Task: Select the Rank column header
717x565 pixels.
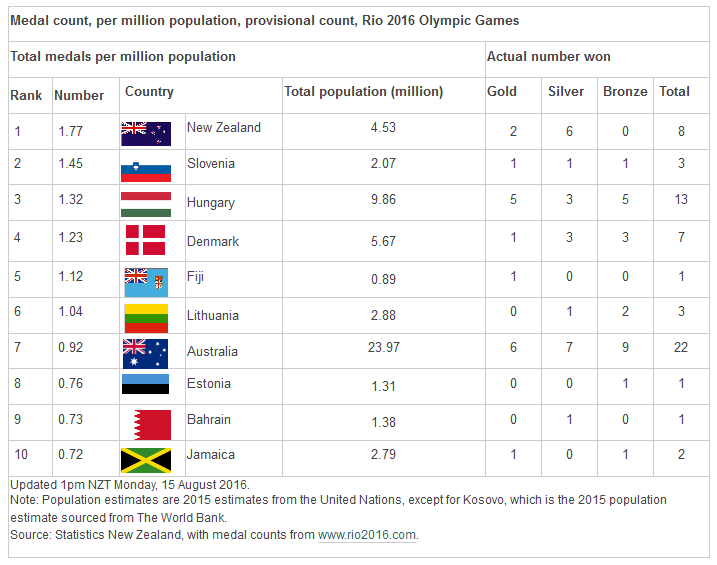Action: pyautogui.click(x=26, y=95)
